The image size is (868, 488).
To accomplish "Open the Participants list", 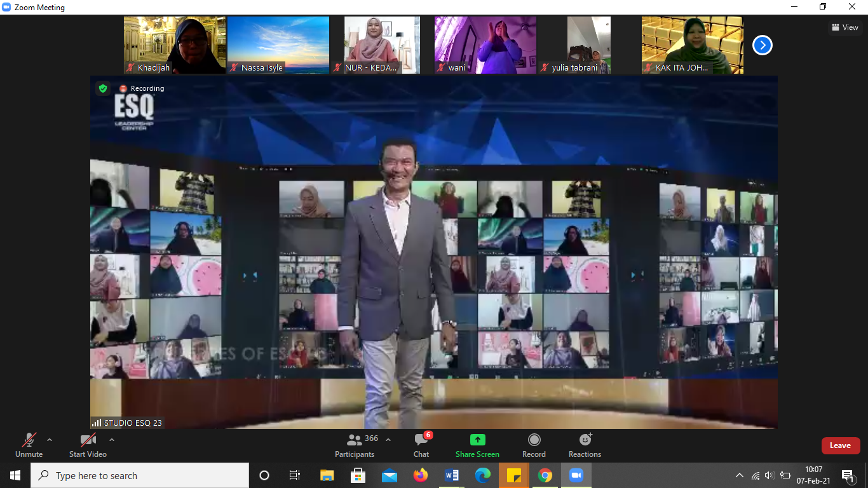I will coord(355,445).
